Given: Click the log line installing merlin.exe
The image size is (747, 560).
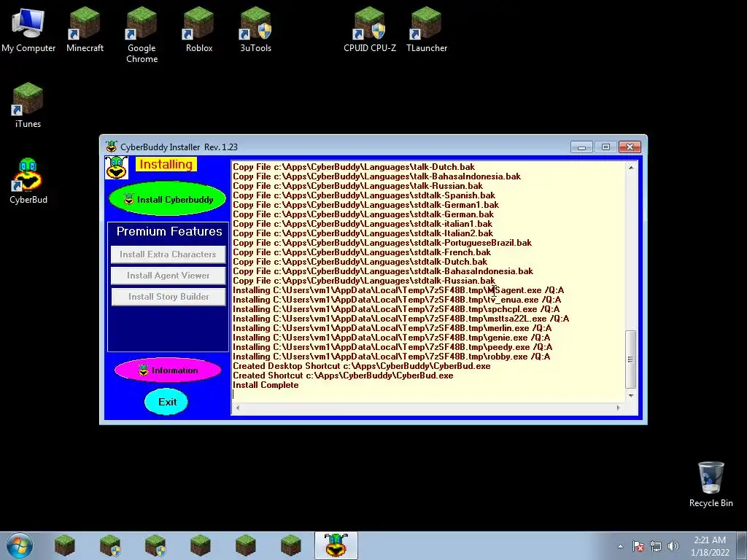Looking at the screenshot, I should tap(392, 328).
